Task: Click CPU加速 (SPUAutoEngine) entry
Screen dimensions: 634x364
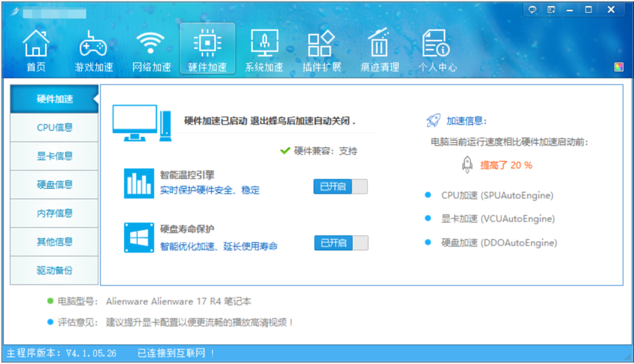Action: 497,196
